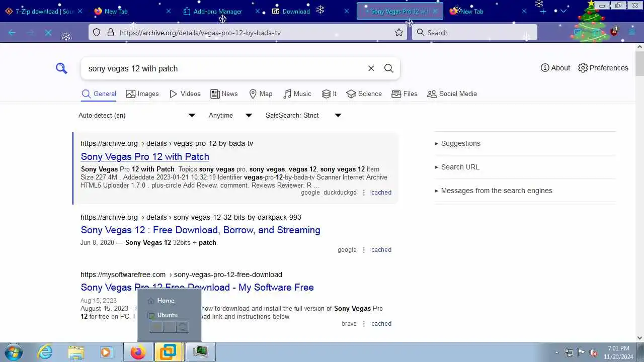Clear the search query with the X

[x=371, y=68]
